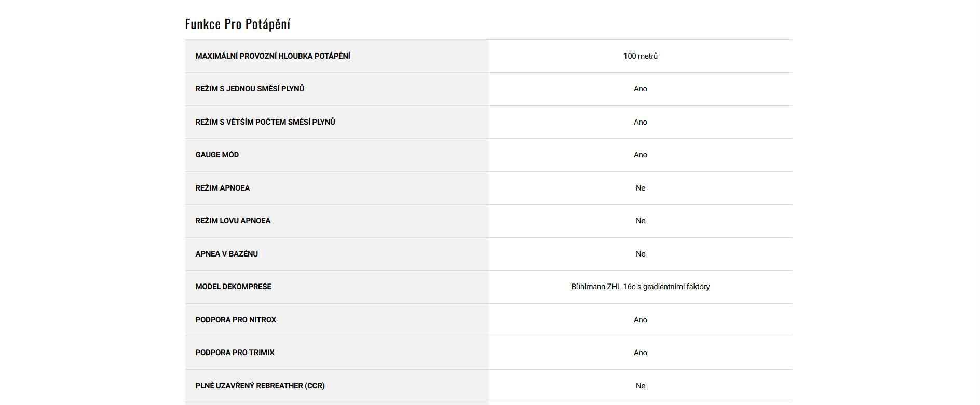
Task: Click the Ne value for Režim apnoea
Action: (x=640, y=188)
